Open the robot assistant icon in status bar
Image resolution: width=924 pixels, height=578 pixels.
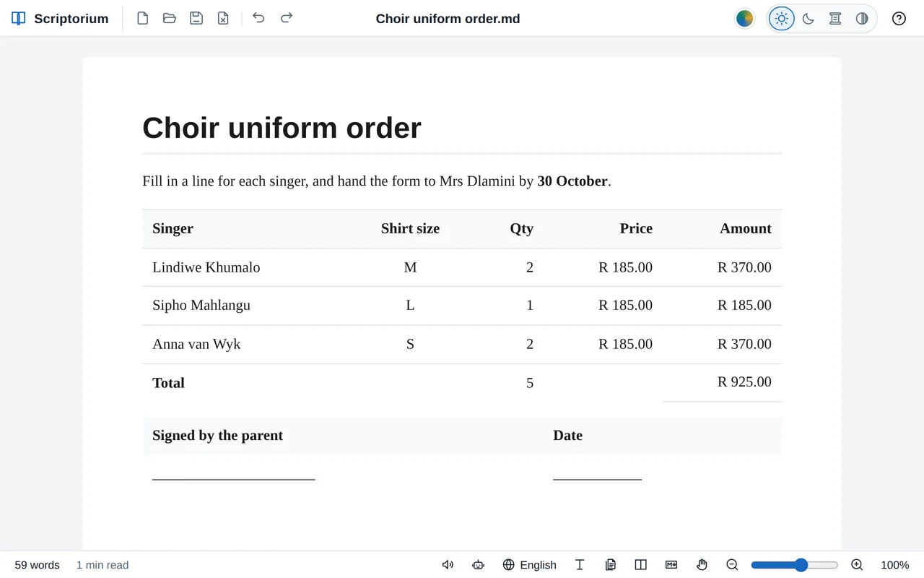tap(478, 565)
